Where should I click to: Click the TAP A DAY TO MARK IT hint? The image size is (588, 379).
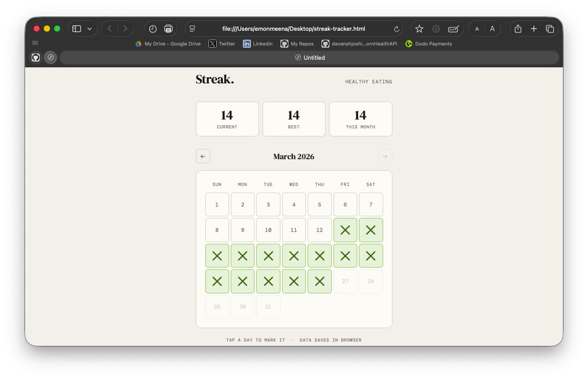[x=255, y=340]
